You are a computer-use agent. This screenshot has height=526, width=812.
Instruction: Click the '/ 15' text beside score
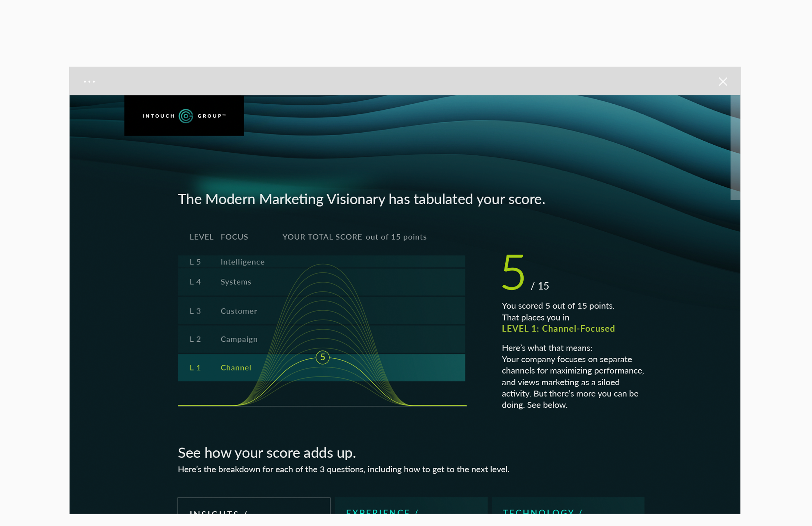pos(540,286)
